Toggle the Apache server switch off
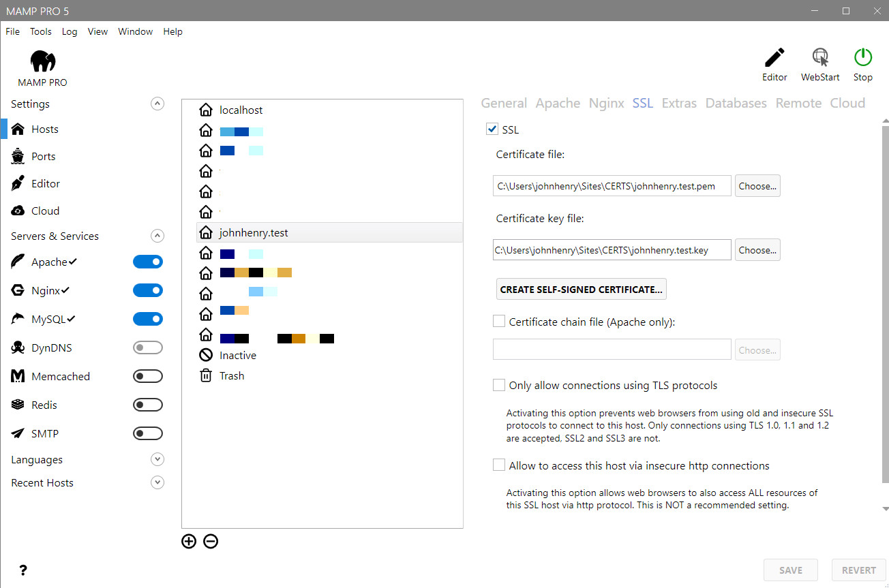Image resolution: width=889 pixels, height=588 pixels. [148, 262]
